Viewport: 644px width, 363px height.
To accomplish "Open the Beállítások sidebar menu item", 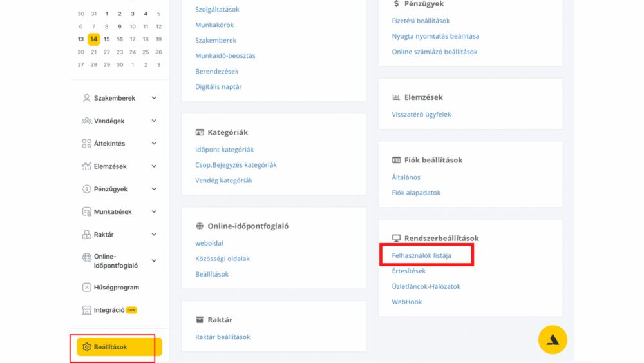I will (x=119, y=347).
